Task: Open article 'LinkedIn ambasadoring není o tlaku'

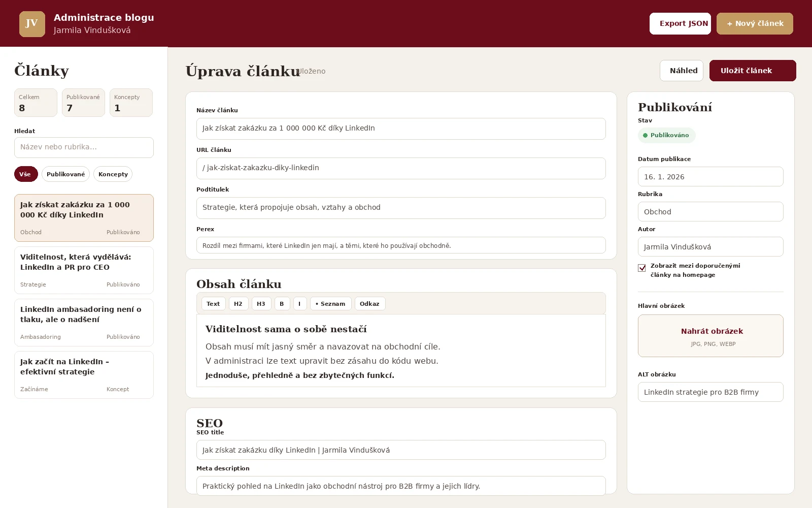Action: pos(84,323)
